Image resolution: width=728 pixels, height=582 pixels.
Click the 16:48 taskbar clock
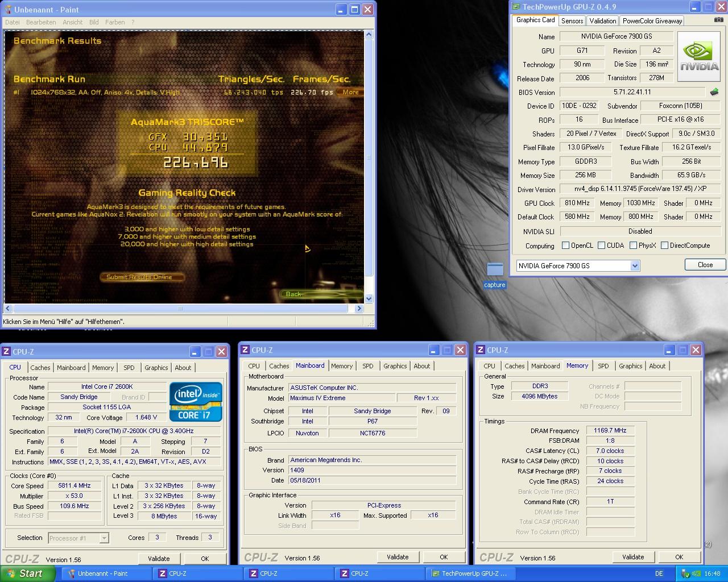point(712,573)
